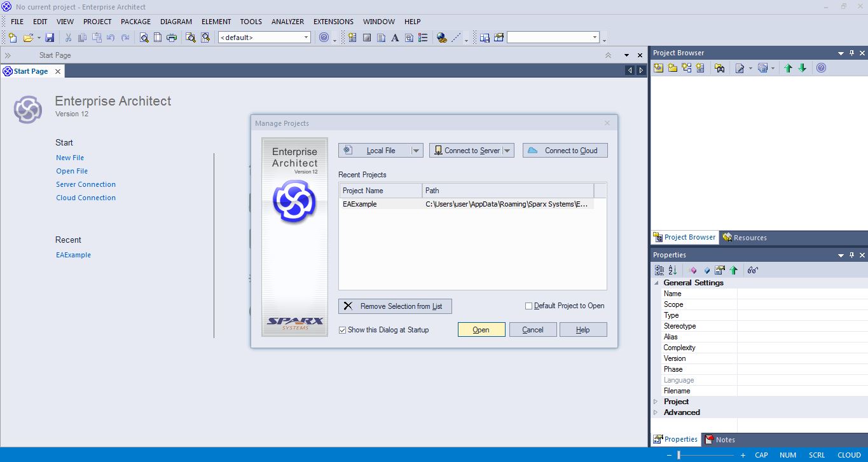The width and height of the screenshot is (868, 462).
Task: Pin the Project Browser panel
Action: point(851,53)
